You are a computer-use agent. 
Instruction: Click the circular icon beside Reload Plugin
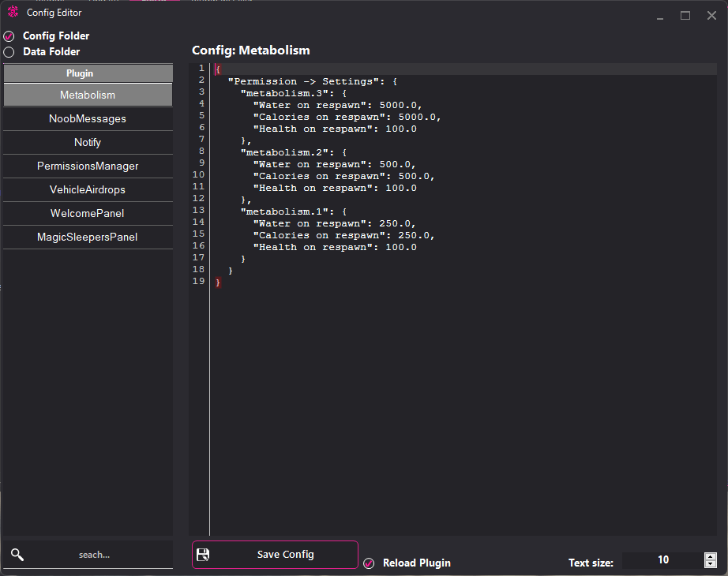pos(368,563)
